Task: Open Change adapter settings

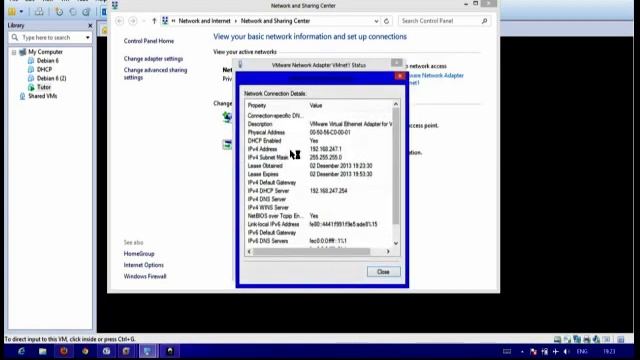Action: [153, 59]
